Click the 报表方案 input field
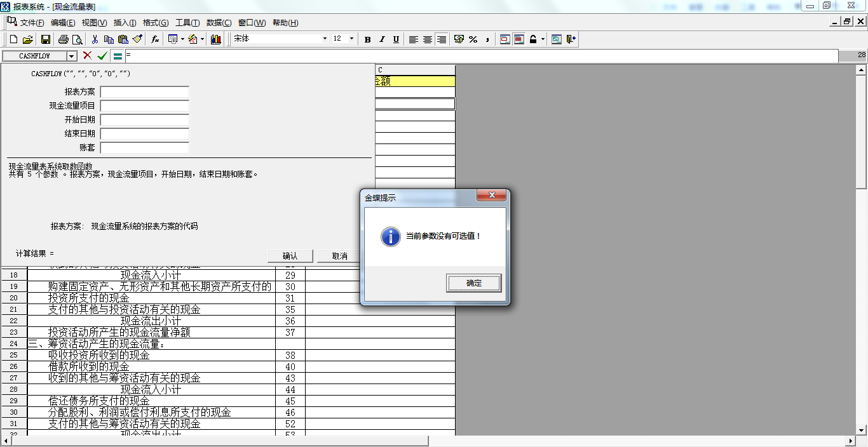 click(x=145, y=92)
